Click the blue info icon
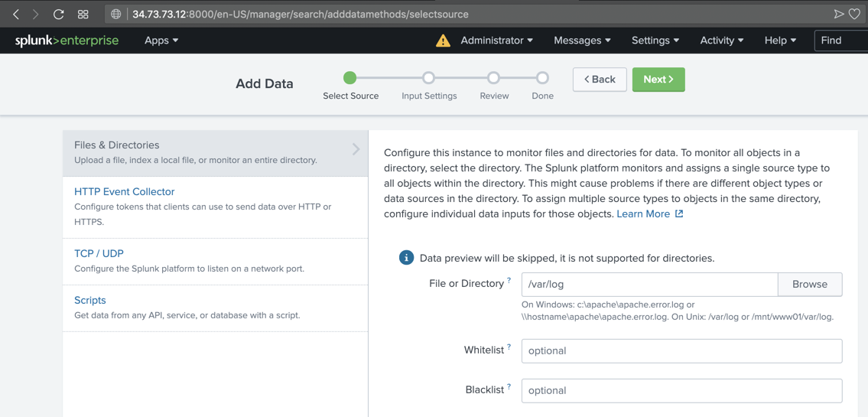This screenshot has width=868, height=417. click(407, 258)
